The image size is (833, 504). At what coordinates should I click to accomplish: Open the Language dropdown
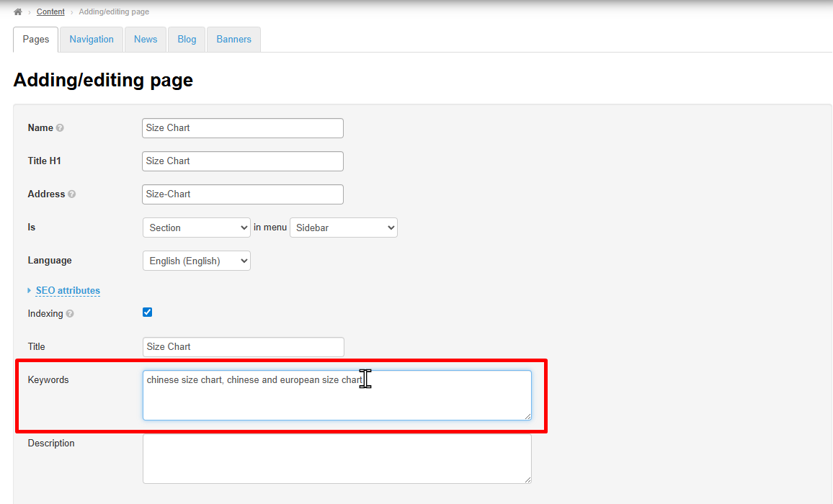[196, 261]
